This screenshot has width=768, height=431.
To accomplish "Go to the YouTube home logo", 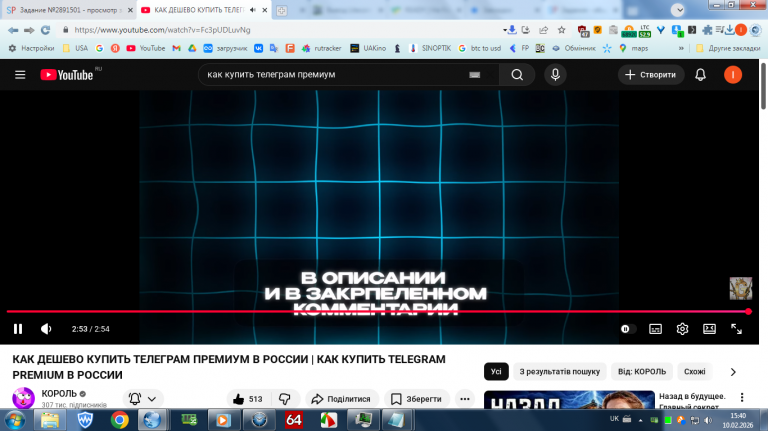I will coord(67,75).
